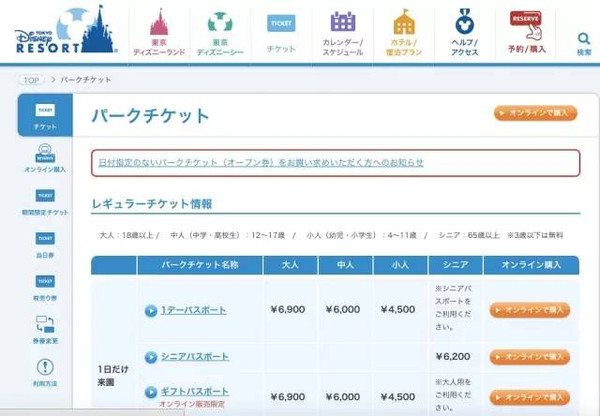Click the ¥6,200 senior price cell
This screenshot has height=416, width=600.
tap(453, 357)
